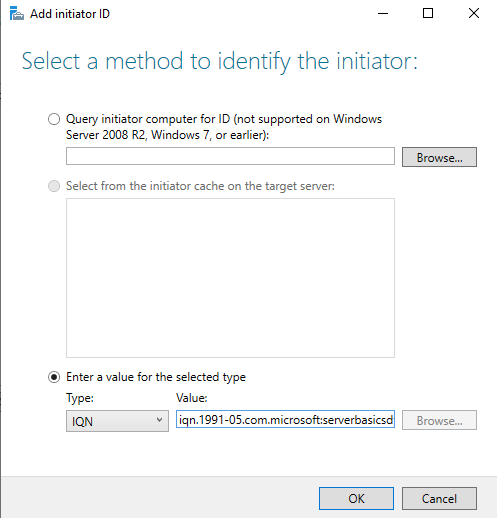Close the dialog with the X icon
Viewport: 497px width, 518px height.
point(474,14)
